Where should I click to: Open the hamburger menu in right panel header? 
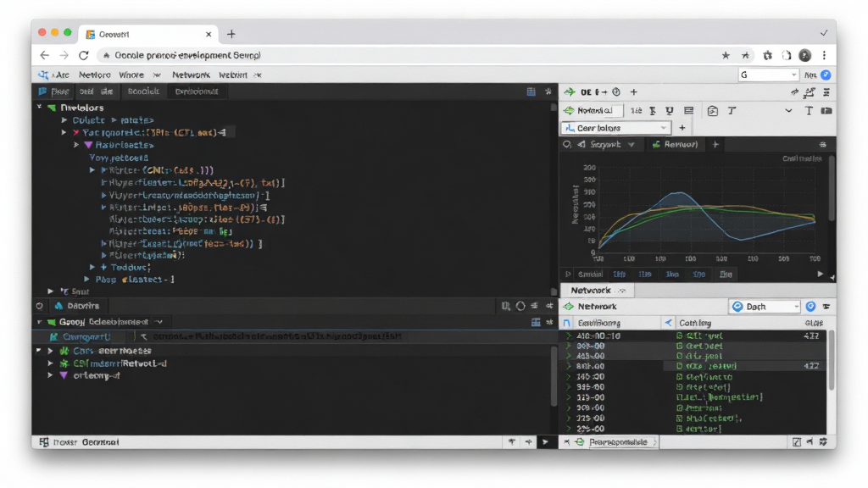pyautogui.click(x=826, y=92)
